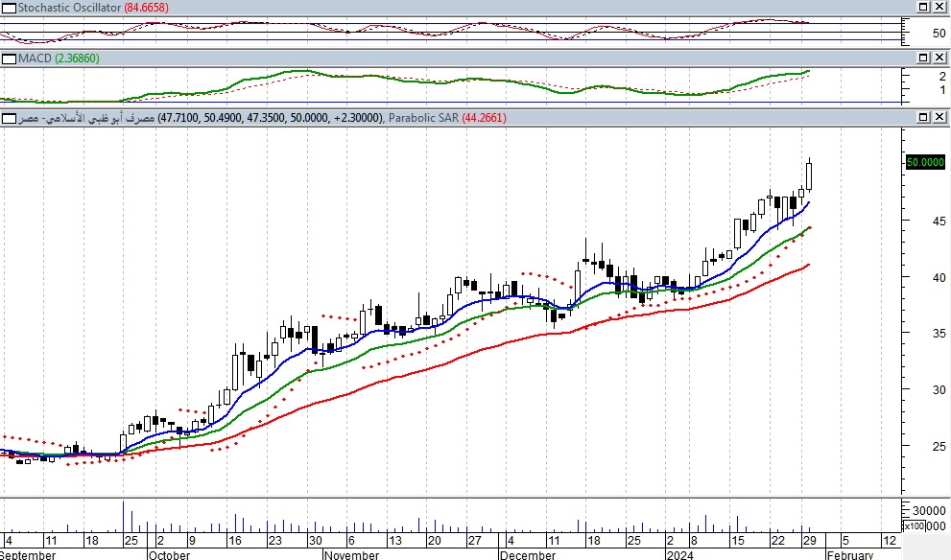Maximize the MACD indicator pane

click(x=920, y=59)
